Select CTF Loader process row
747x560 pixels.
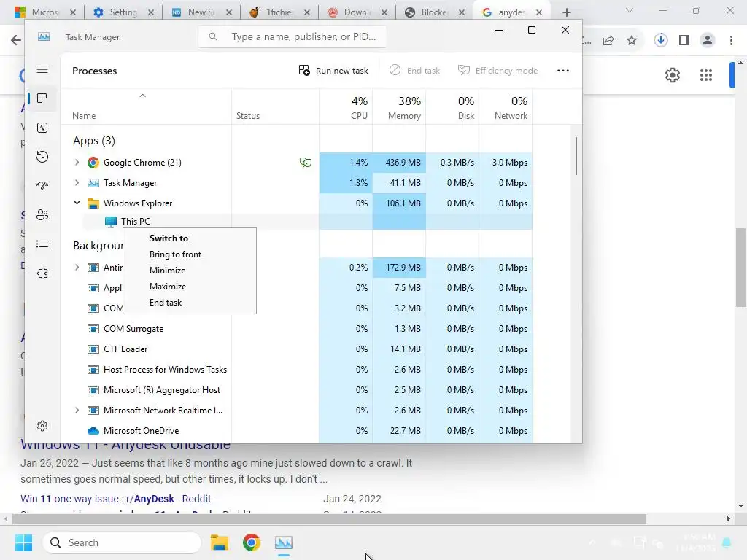coord(296,349)
